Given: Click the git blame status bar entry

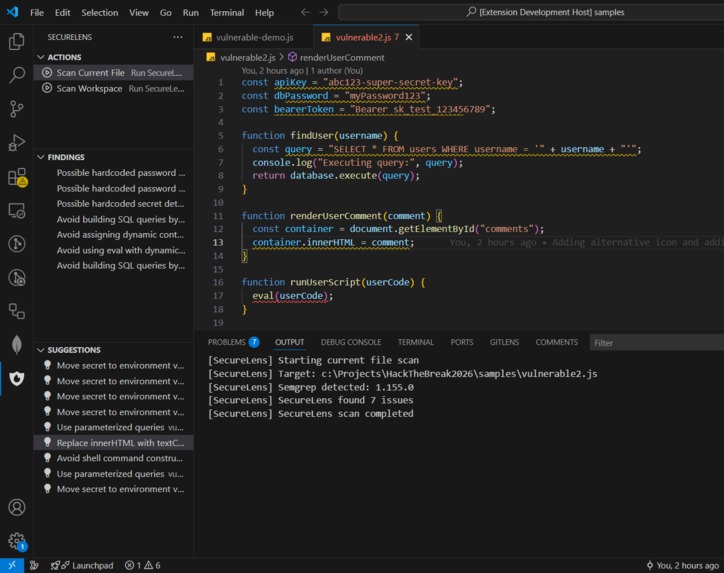Looking at the screenshot, I should pos(682,565).
